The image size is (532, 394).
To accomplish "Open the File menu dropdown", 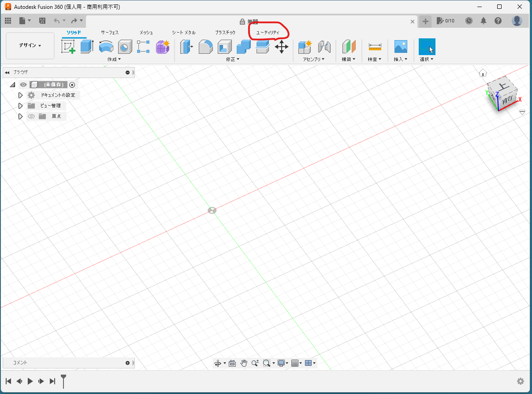I will click(x=25, y=21).
